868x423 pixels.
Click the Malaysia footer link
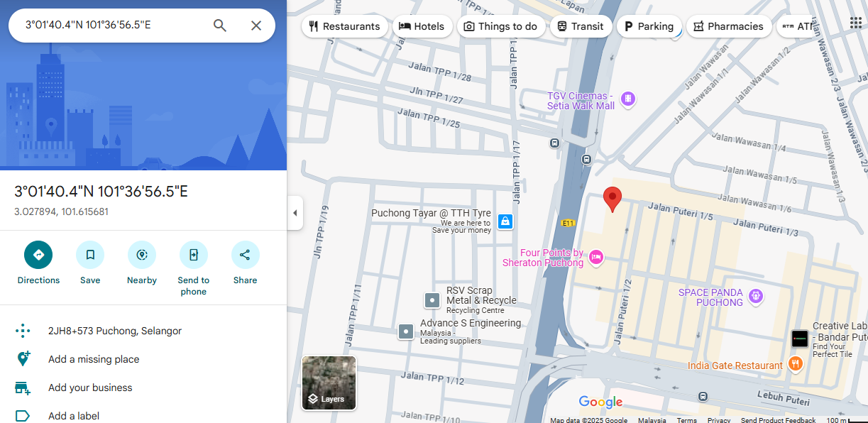pyautogui.click(x=652, y=420)
